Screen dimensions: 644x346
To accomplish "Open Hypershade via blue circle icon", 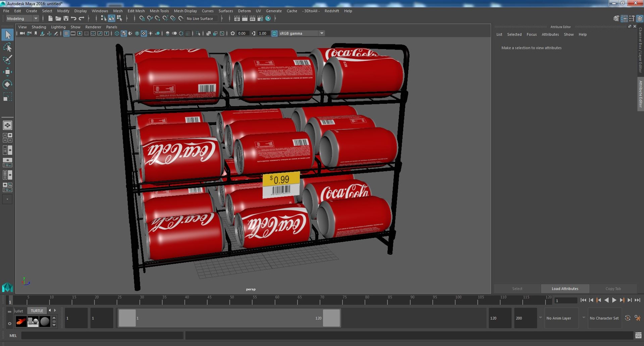I will click(x=268, y=18).
